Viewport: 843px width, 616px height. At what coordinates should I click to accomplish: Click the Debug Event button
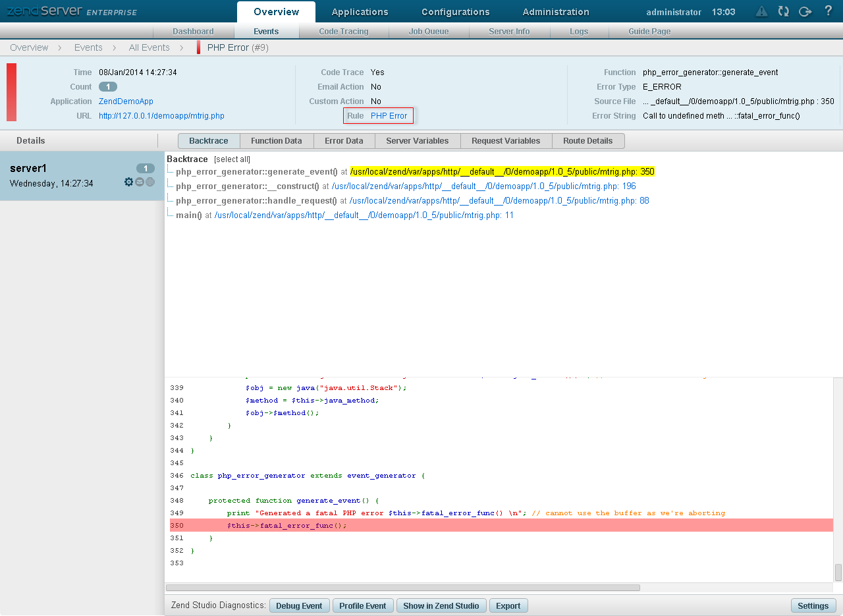click(x=299, y=605)
